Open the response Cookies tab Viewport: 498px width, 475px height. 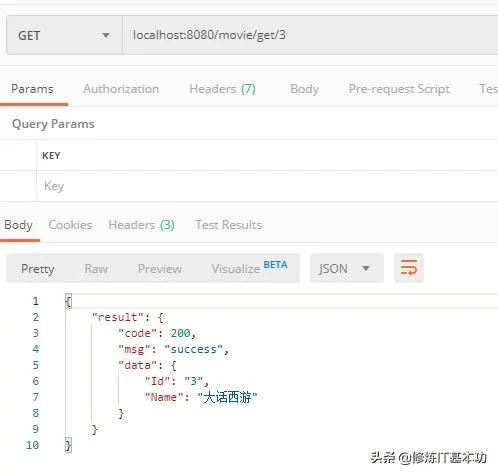[70, 225]
